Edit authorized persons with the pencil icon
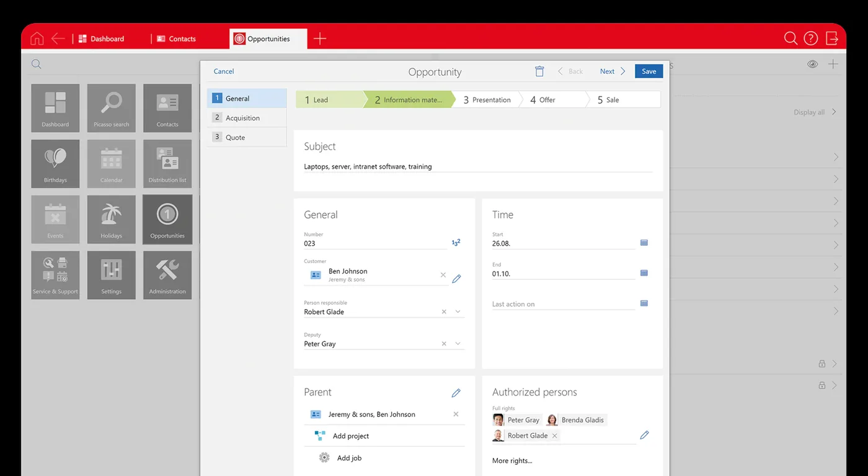The height and width of the screenshot is (476, 868). coord(644,435)
